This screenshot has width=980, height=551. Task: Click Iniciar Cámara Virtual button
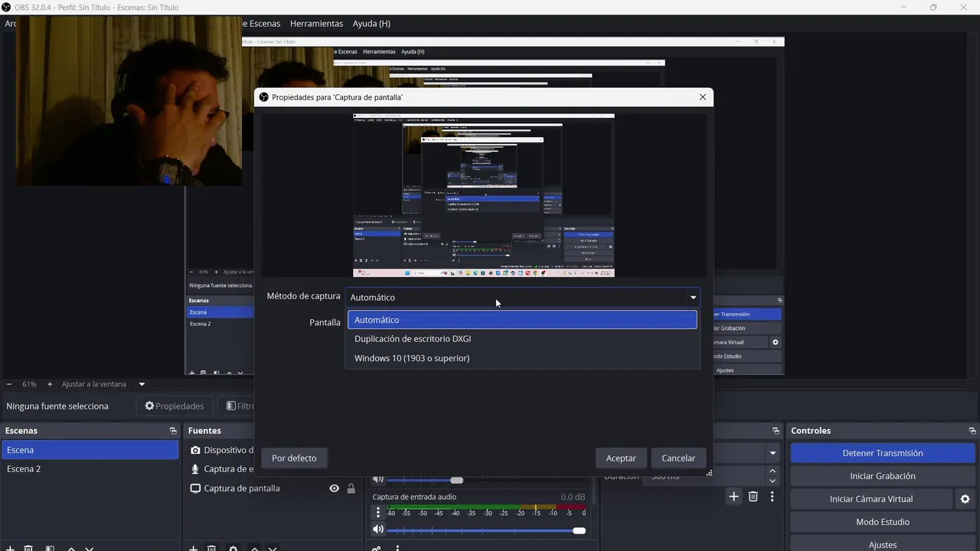pos(871,499)
